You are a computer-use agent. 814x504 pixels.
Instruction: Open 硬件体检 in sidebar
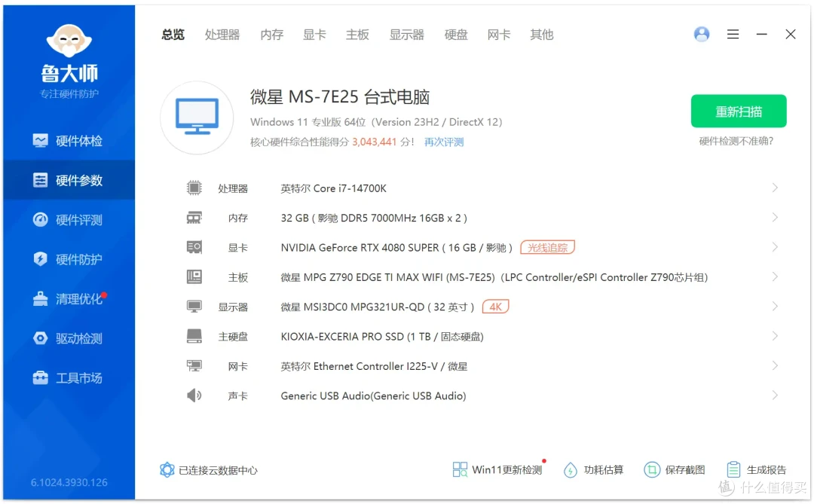(x=68, y=141)
